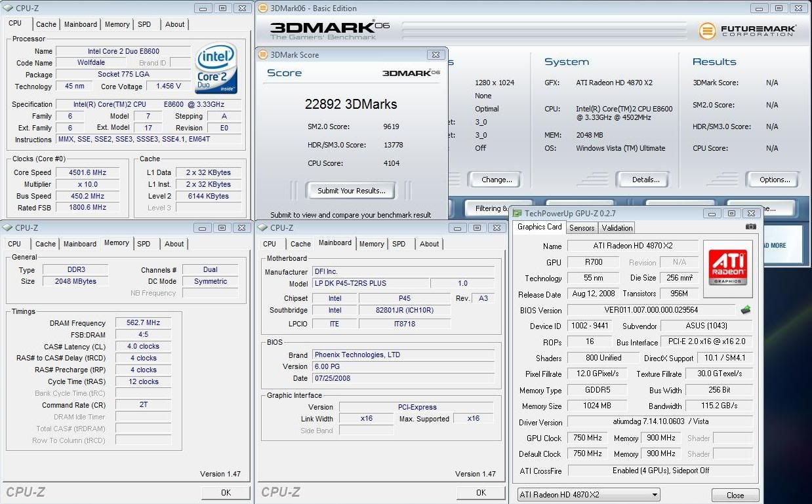Click OK in the CPU-Z Memory window
812x504 pixels.
pos(226,493)
